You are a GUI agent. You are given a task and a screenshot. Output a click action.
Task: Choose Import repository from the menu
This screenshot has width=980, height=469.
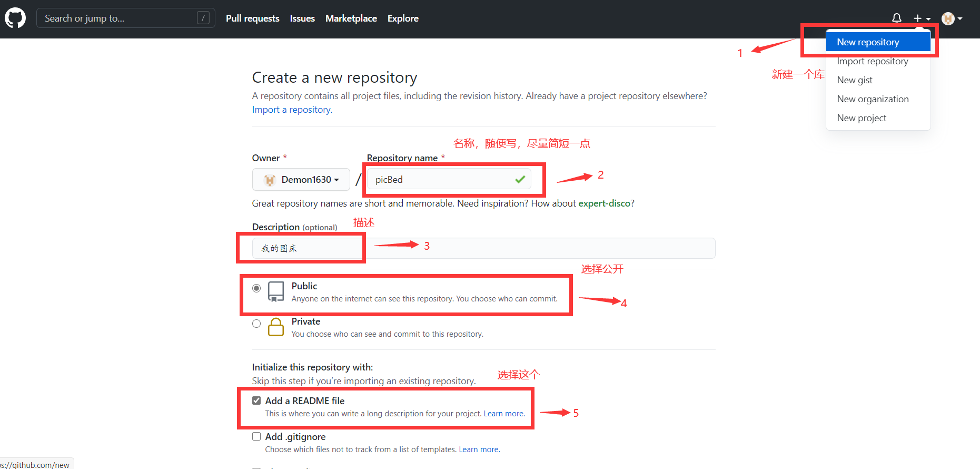pos(878,61)
